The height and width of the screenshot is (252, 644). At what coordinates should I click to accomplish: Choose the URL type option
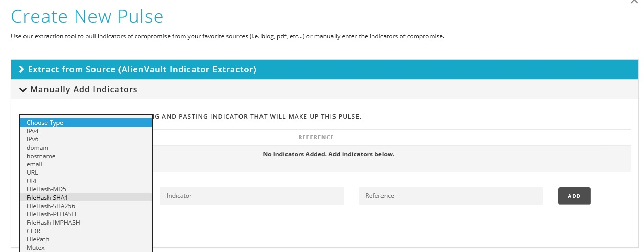click(32, 173)
